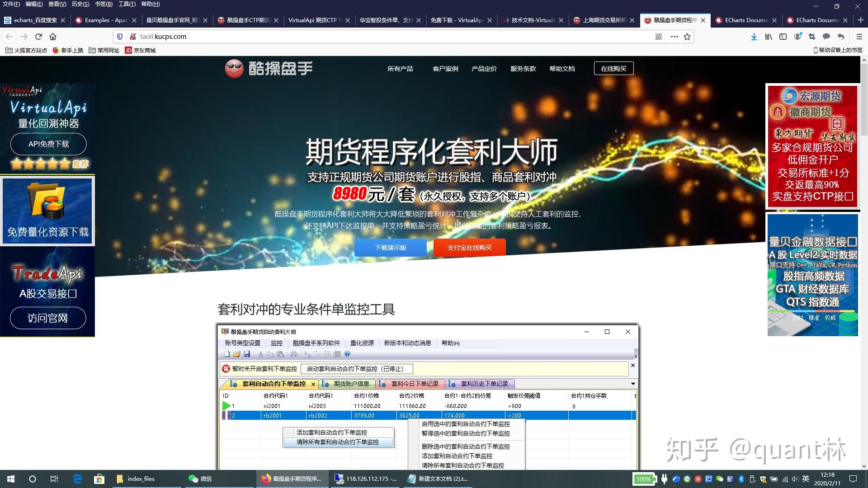Open a new tab with the plus button
The image size is (868, 488).
pyautogui.click(x=861, y=20)
